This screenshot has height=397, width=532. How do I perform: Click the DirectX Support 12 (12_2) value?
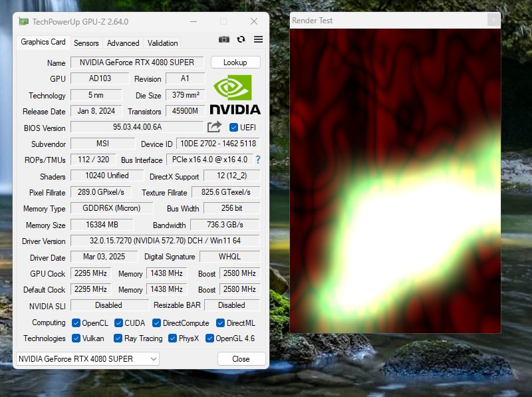(x=231, y=176)
